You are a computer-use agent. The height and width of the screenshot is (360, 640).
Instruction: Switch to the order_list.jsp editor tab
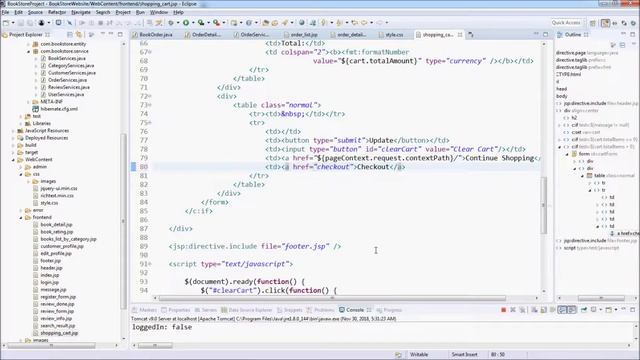(x=301, y=35)
